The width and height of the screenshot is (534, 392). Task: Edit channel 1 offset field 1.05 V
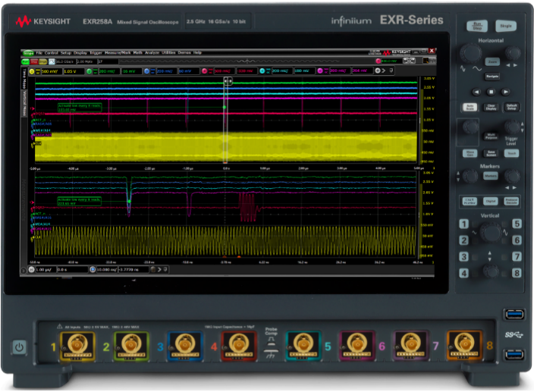click(74, 71)
